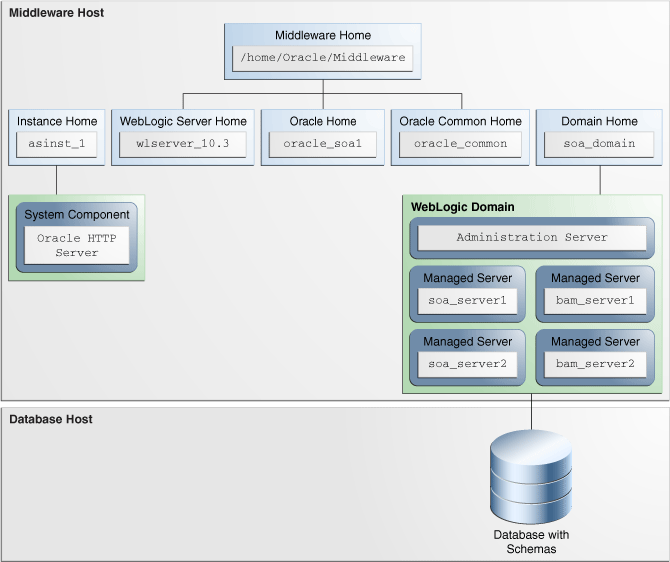Select the wlserver_10.3 box
Screen dimensions: 670x562
(183, 144)
